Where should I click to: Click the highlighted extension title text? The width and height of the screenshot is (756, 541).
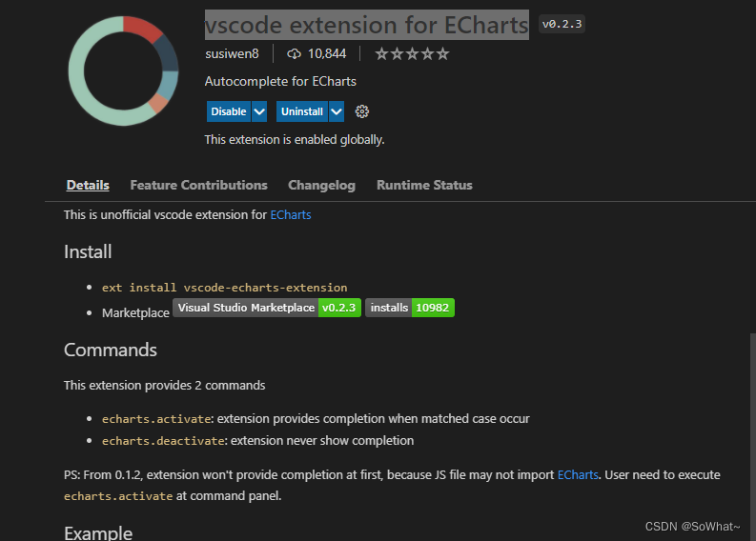coord(367,24)
